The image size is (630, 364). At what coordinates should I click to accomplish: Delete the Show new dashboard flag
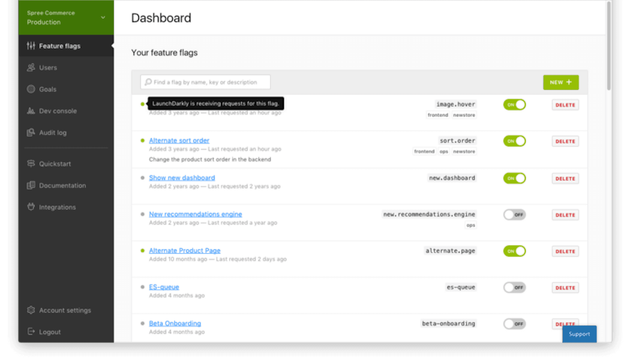click(x=565, y=178)
